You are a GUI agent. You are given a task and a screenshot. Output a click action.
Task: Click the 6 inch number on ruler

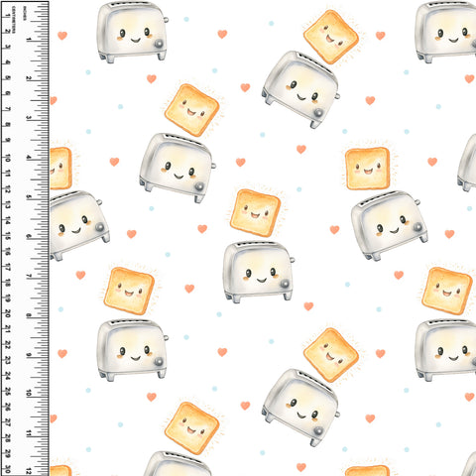tap(29, 236)
